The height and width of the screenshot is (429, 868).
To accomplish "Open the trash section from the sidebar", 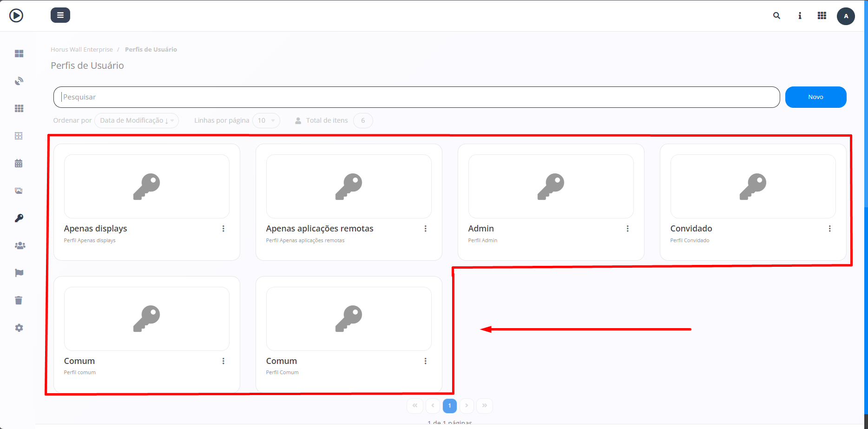I will (x=19, y=300).
